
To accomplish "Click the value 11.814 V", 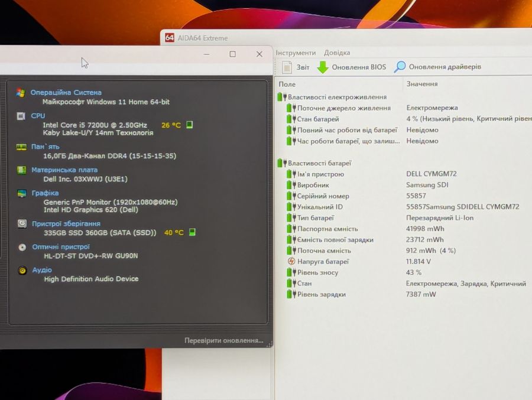I will pyautogui.click(x=419, y=261).
